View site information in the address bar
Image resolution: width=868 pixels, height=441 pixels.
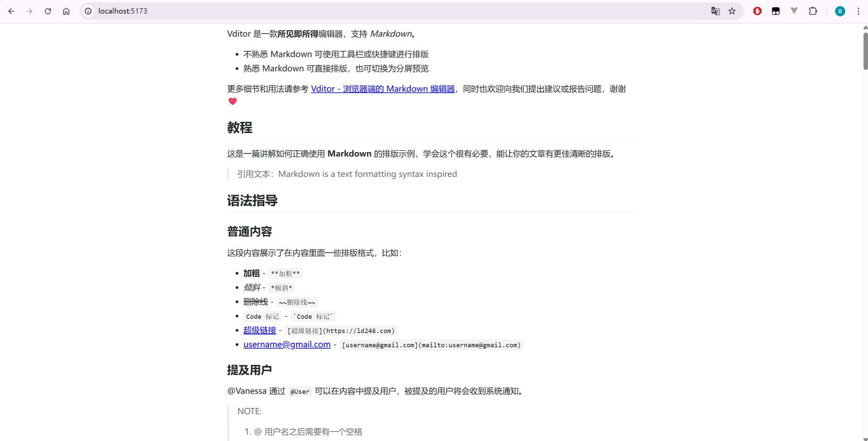(88, 11)
